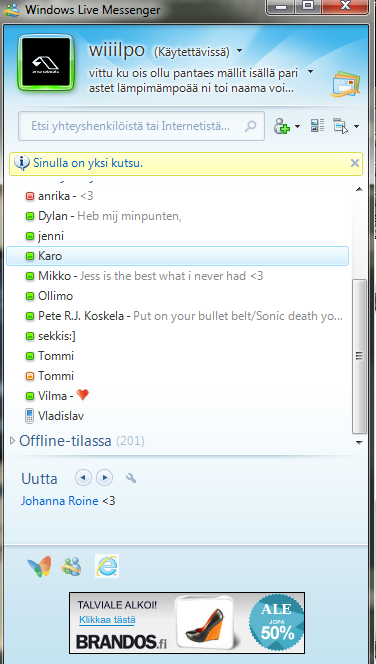Click anrika's busy status icon
Image resolution: width=376 pixels, height=664 pixels.
[30, 196]
